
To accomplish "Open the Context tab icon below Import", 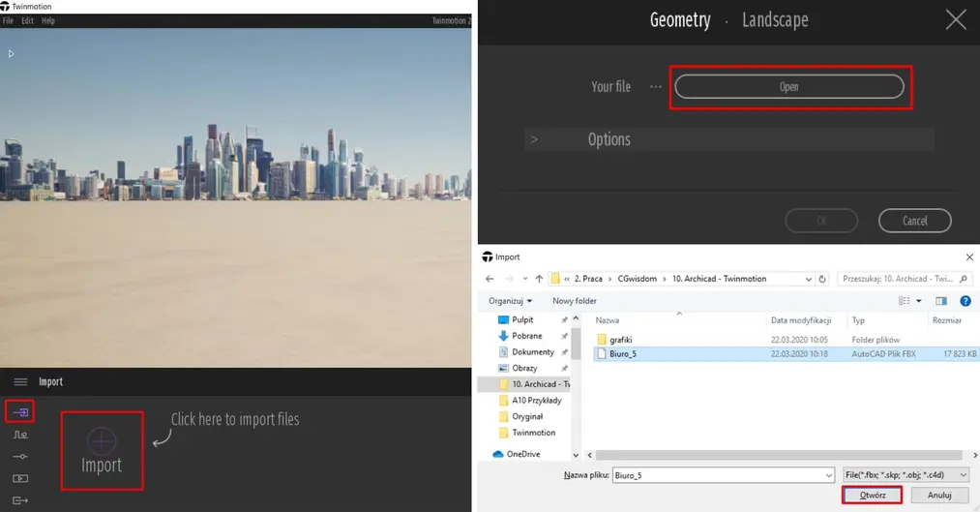I will click(x=19, y=435).
